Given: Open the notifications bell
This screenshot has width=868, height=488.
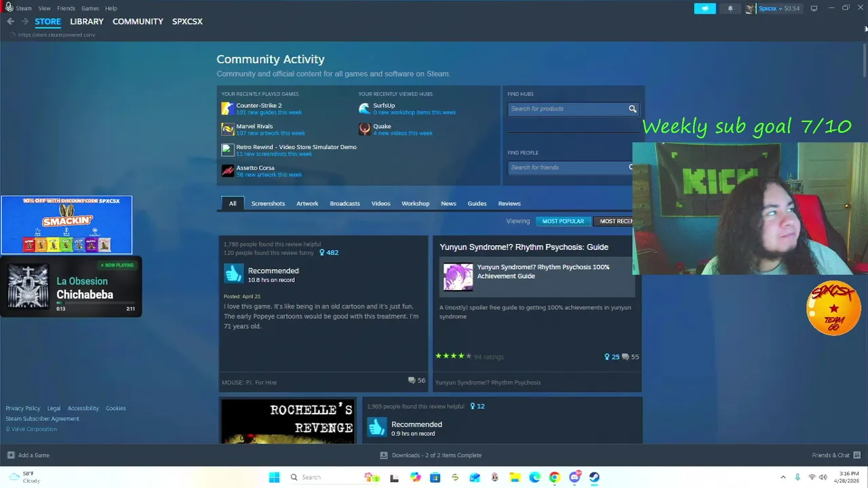Looking at the screenshot, I should (x=730, y=8).
